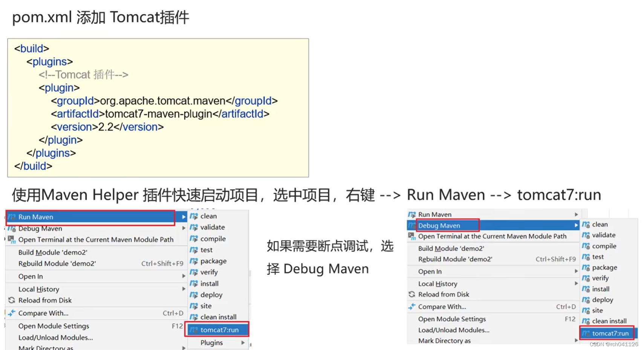Expand Open In arrow in left menu

click(x=184, y=276)
